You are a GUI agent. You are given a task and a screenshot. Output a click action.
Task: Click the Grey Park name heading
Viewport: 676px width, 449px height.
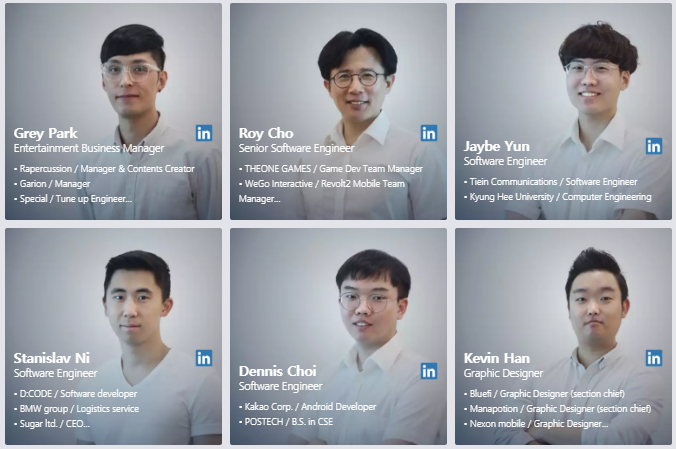click(x=46, y=133)
